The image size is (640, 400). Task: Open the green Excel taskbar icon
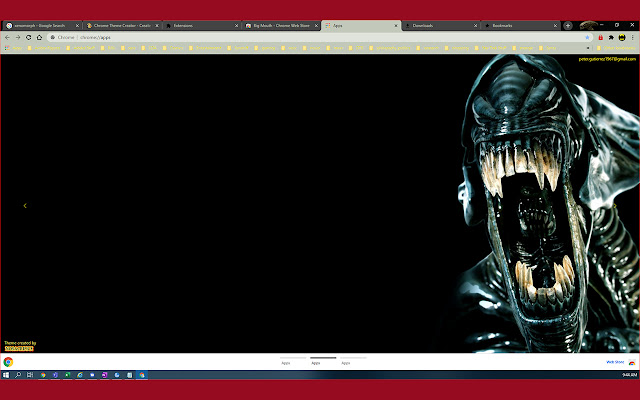click(x=68, y=375)
